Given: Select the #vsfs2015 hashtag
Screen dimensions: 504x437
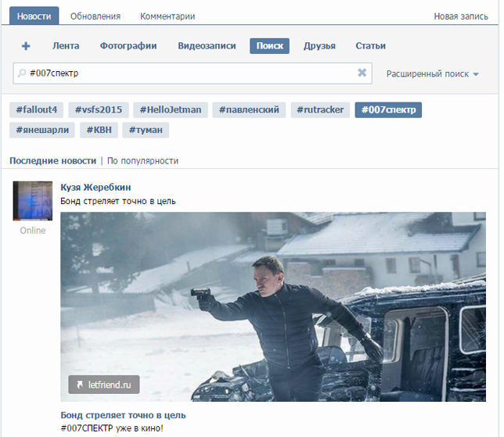Looking at the screenshot, I should tap(99, 109).
